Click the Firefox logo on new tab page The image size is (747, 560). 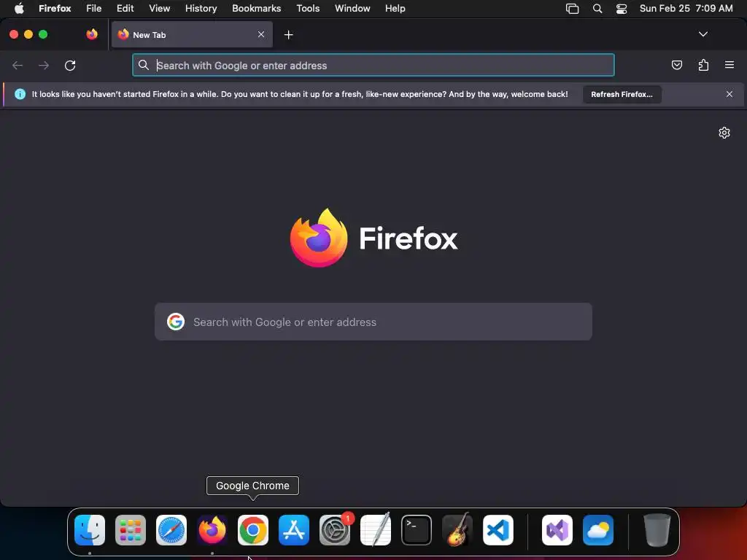(319, 238)
